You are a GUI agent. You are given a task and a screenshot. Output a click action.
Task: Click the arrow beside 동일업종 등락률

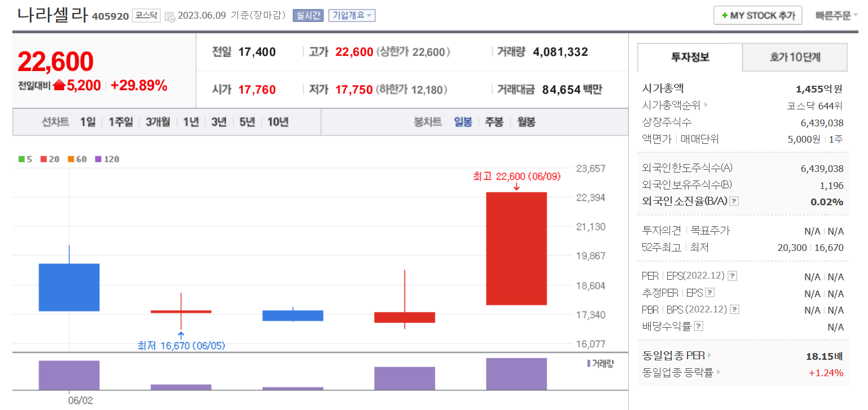point(718,372)
